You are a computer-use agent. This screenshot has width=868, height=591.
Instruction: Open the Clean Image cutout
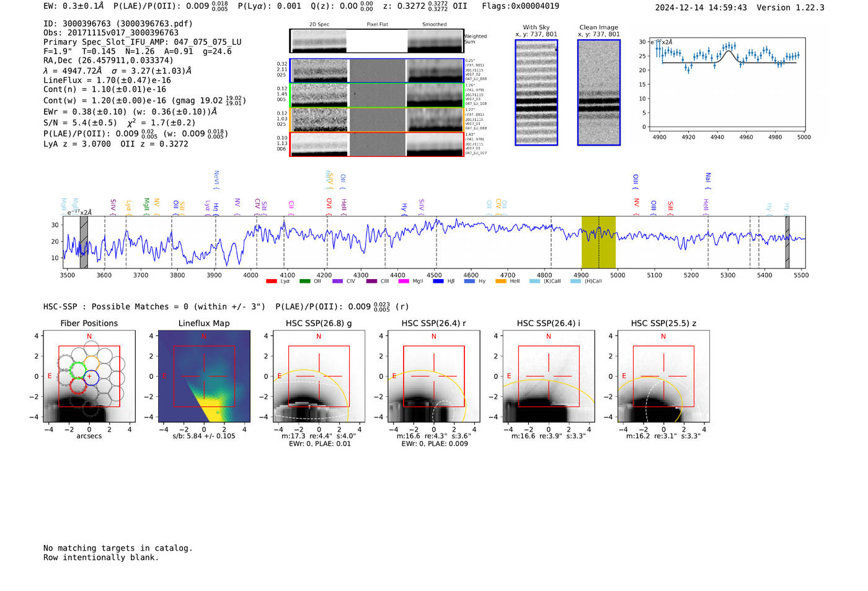coord(599,92)
